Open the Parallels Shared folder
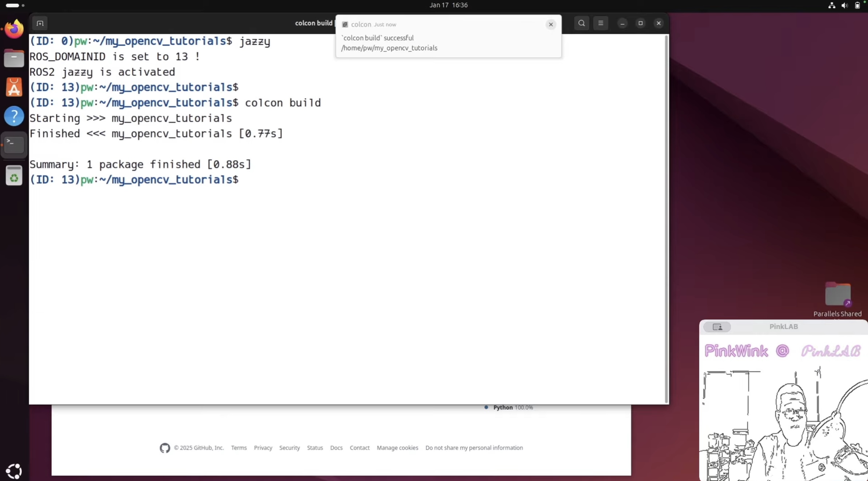The image size is (868, 481). 837,295
